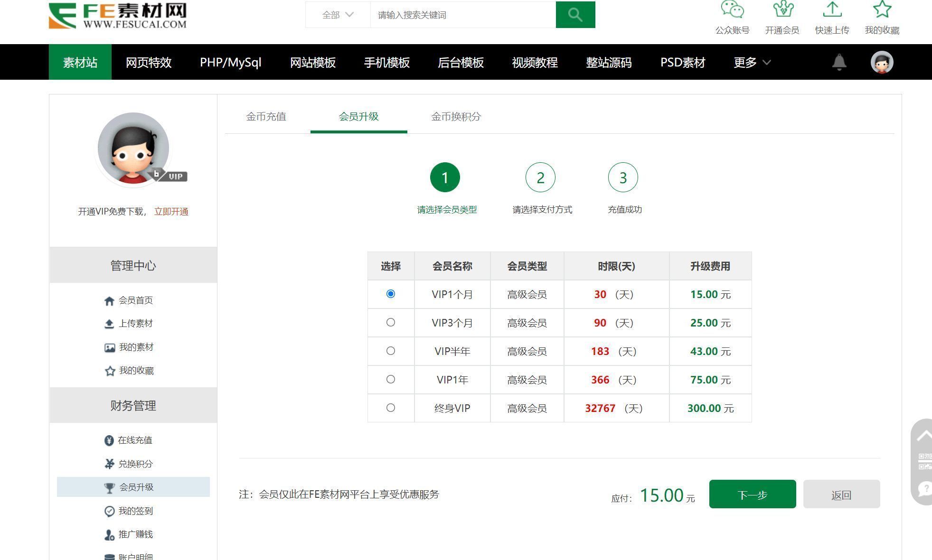Choose the VIP1年 membership option
This screenshot has width=932, height=560.
click(x=390, y=379)
